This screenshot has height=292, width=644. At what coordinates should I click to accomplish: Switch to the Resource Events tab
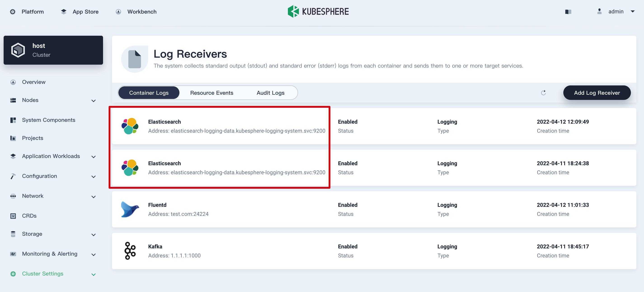212,92
